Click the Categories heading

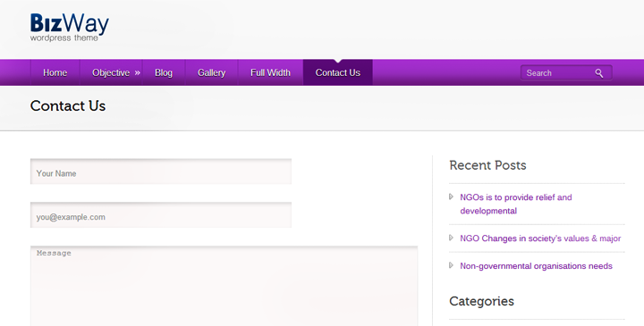pyautogui.click(x=481, y=301)
